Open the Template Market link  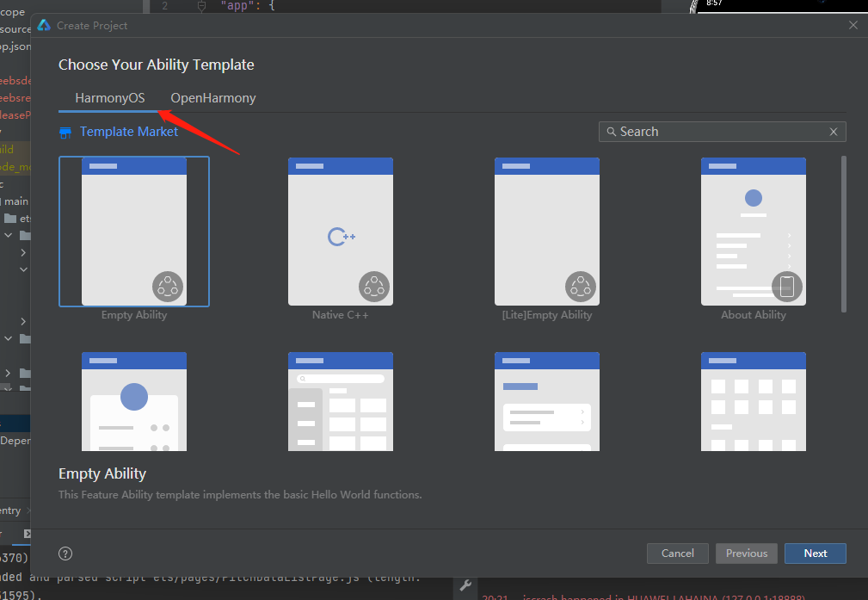(x=129, y=132)
